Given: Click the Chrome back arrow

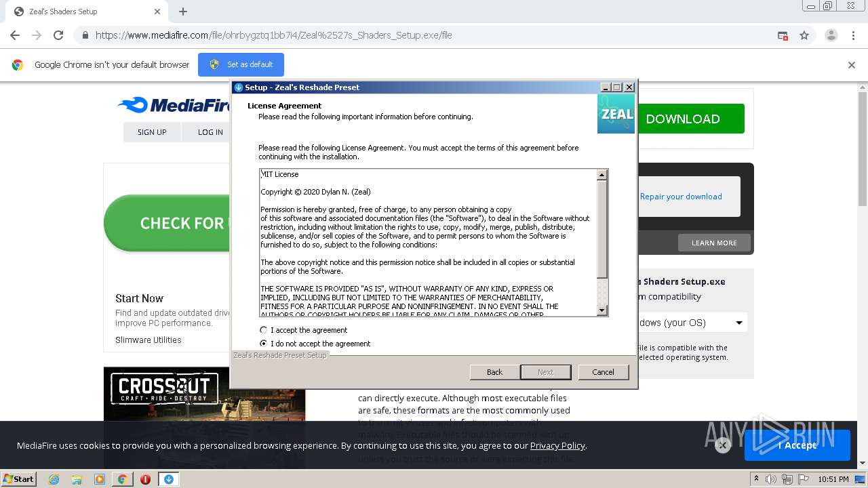Looking at the screenshot, I should pos(14,35).
